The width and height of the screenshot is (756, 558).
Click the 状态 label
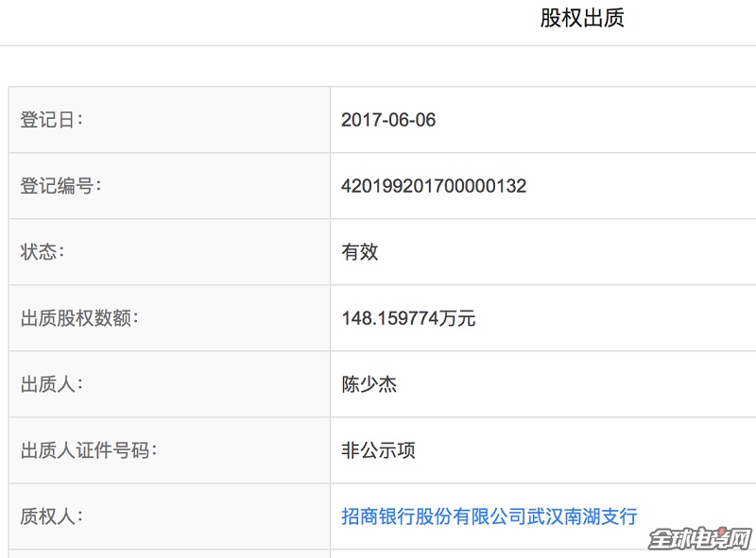(42, 252)
